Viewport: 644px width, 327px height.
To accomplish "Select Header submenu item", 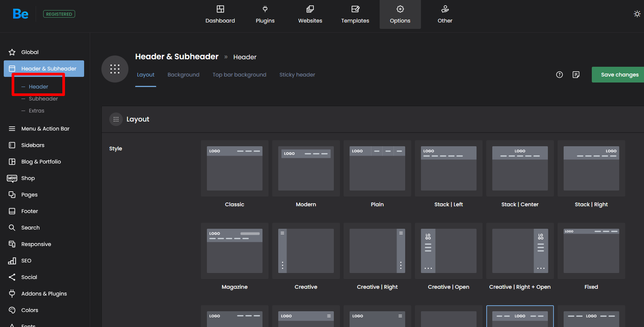I will click(38, 87).
